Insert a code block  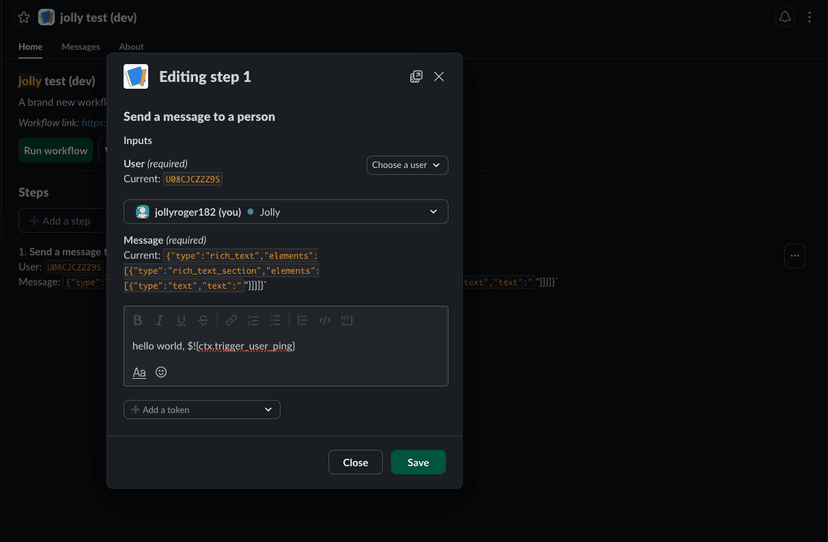click(x=347, y=320)
